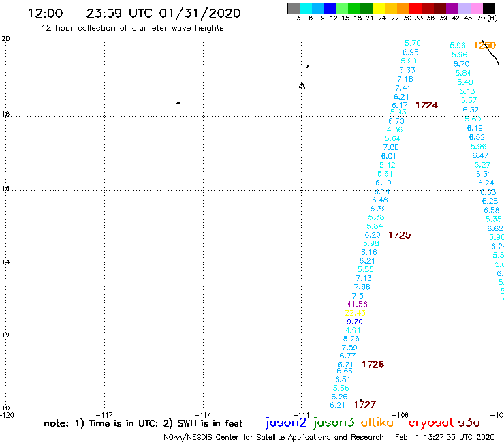Viewport: 504px width, 443px height.
Task: Select the 6.31 value on right track
Action: [x=484, y=174]
